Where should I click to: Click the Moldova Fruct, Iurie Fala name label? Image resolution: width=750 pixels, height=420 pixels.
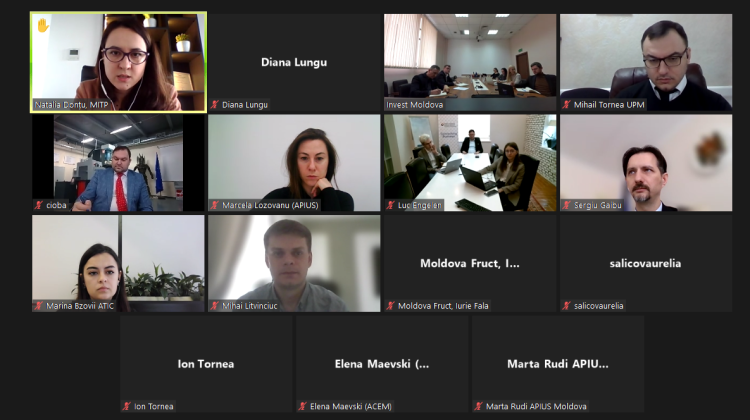coord(443,306)
